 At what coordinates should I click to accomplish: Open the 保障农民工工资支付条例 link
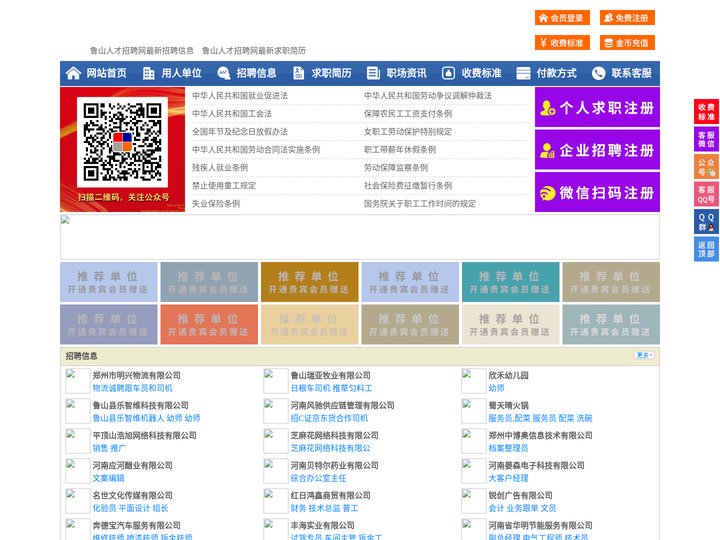[x=408, y=113]
